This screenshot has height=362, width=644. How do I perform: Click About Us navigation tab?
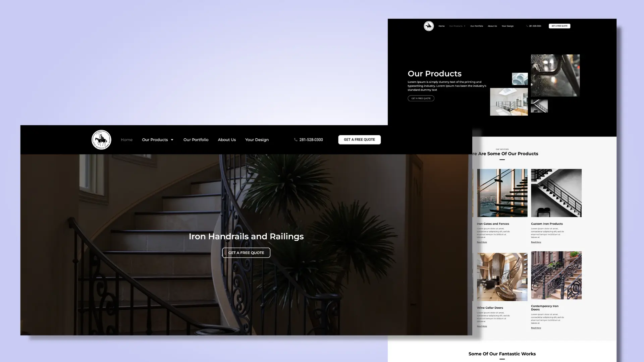227,140
